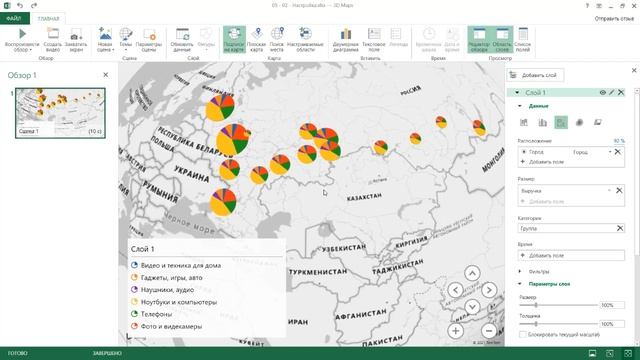Click Добавить поле under Расположение

[543, 162]
